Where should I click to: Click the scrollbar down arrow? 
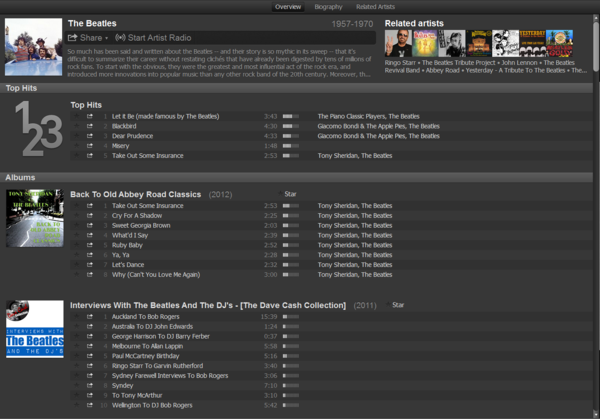coord(596,414)
